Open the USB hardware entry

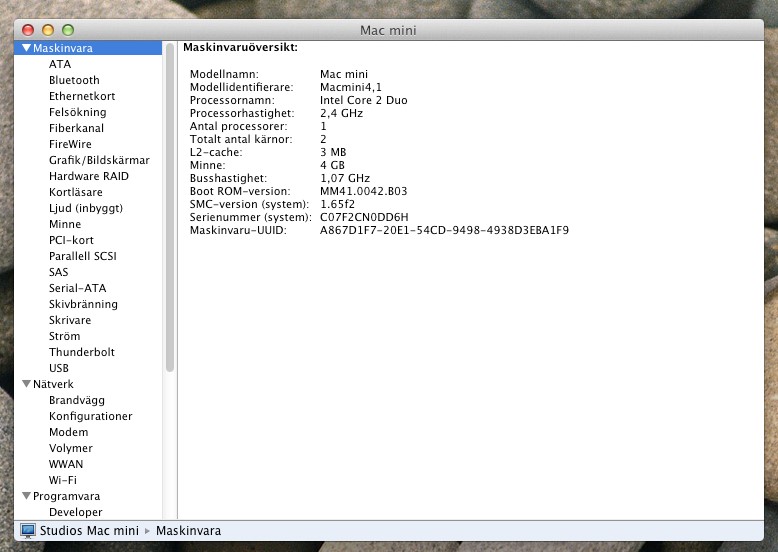pyautogui.click(x=59, y=368)
